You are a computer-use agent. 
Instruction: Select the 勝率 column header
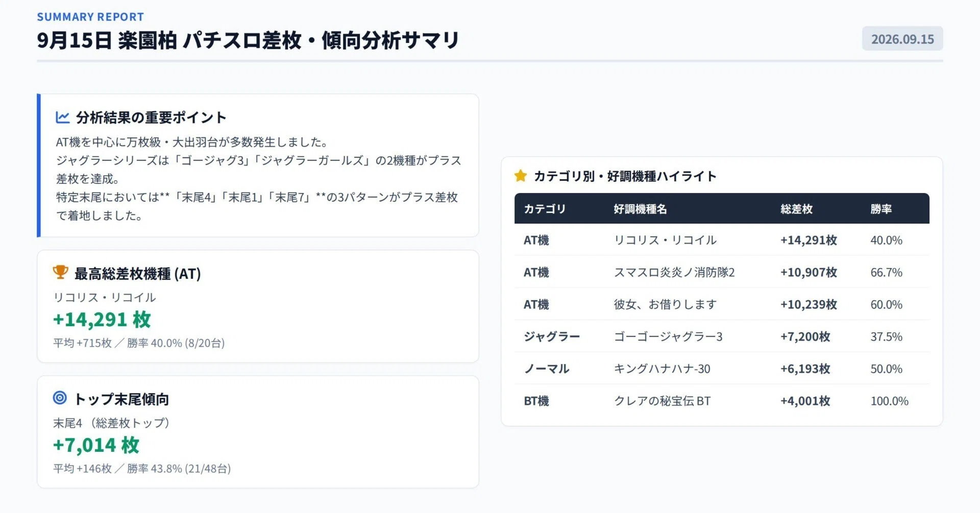click(881, 209)
